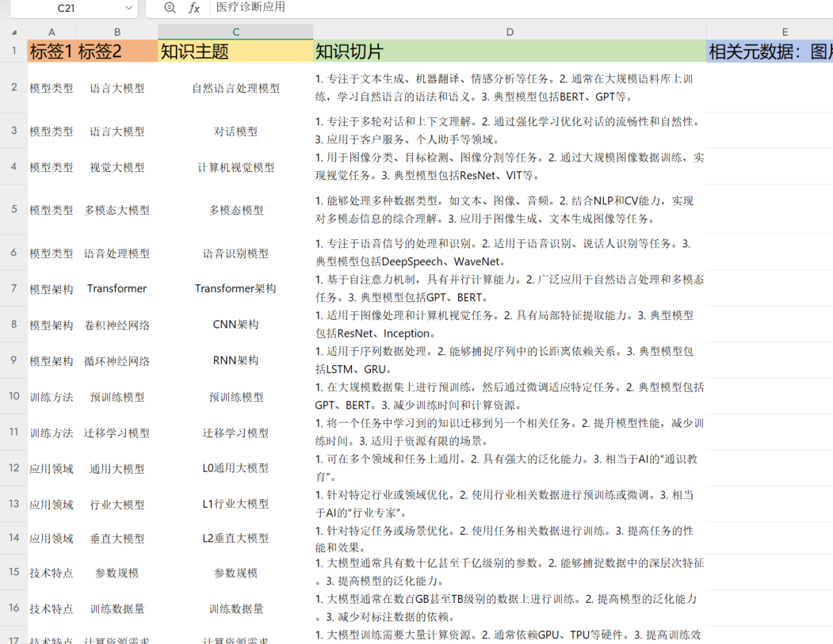Select cell Transformer in column B
Viewport: 833px width, 644px height.
click(117, 289)
